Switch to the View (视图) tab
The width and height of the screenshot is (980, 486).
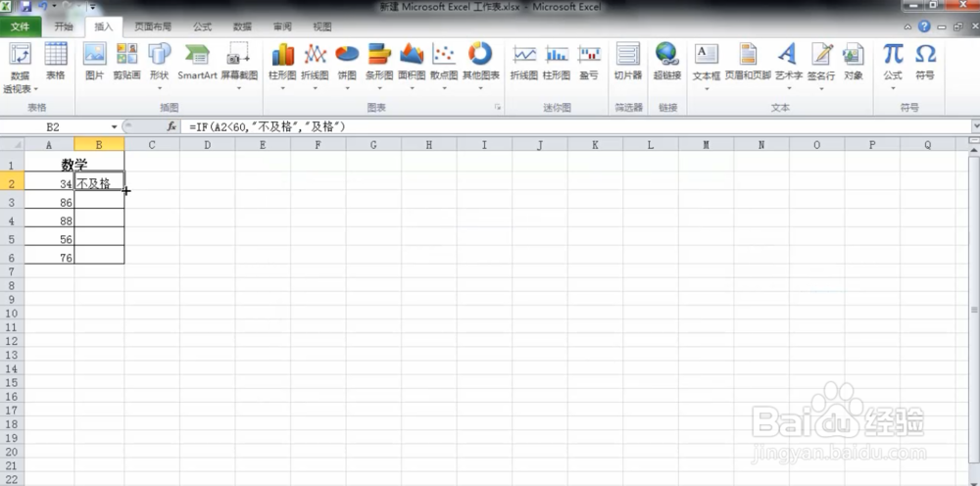click(x=321, y=26)
